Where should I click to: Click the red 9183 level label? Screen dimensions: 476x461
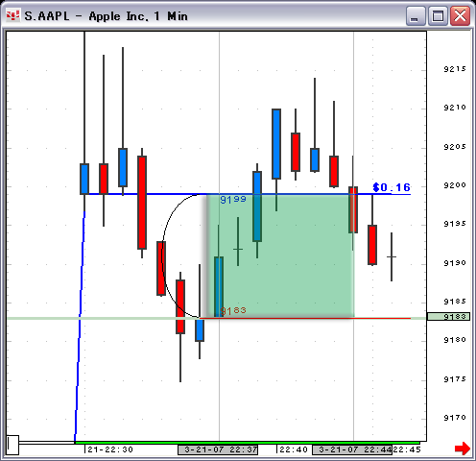click(x=233, y=310)
